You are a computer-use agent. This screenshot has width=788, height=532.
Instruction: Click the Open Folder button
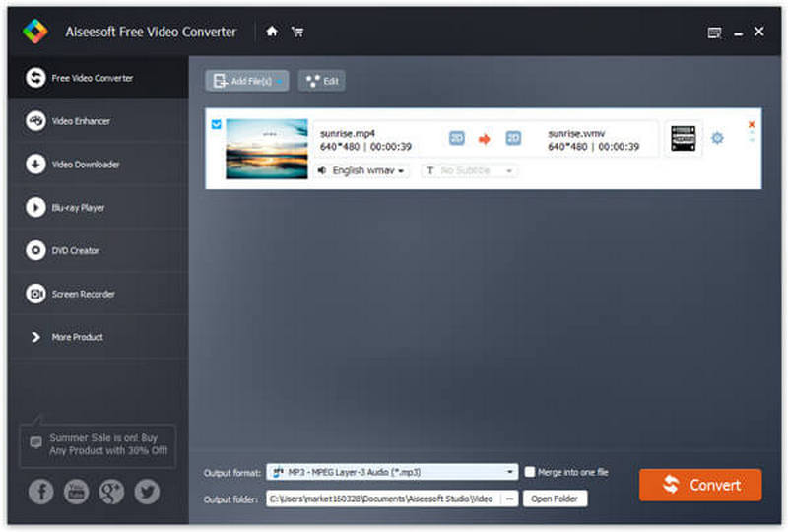[x=555, y=499]
